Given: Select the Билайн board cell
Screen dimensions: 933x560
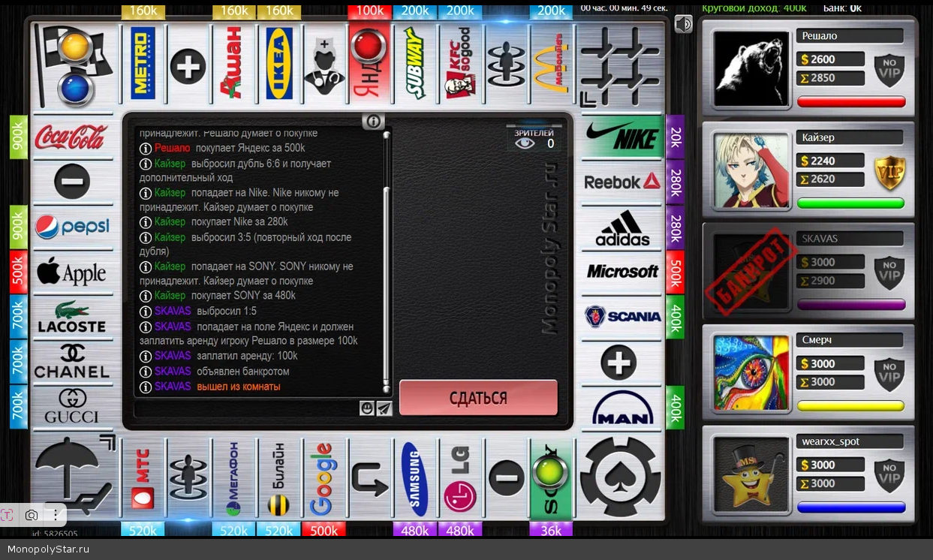Looking at the screenshot, I should pyautogui.click(x=278, y=478).
